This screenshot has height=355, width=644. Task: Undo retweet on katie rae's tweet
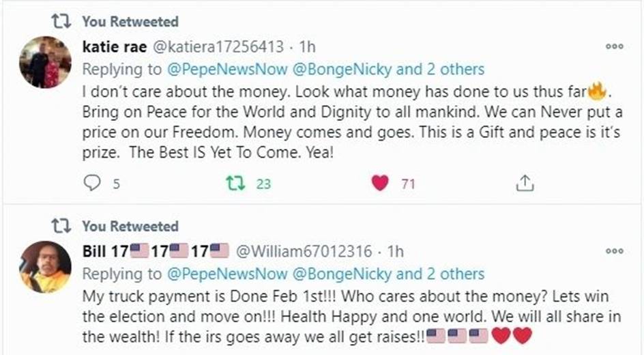[x=236, y=183]
